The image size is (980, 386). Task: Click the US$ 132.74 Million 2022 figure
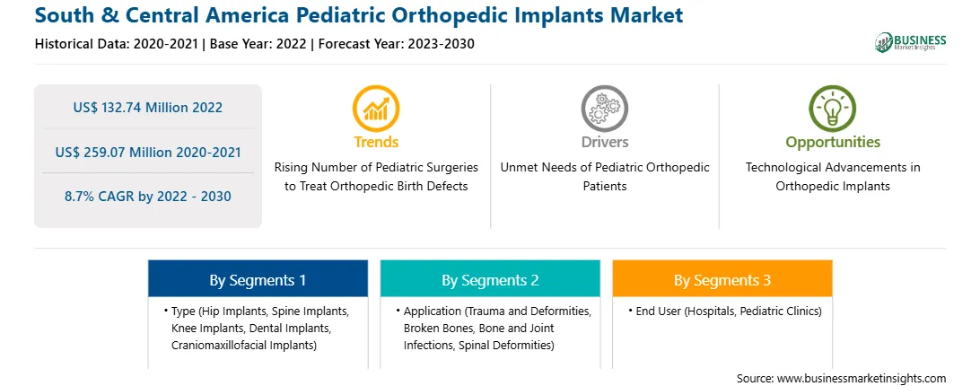pyautogui.click(x=147, y=107)
